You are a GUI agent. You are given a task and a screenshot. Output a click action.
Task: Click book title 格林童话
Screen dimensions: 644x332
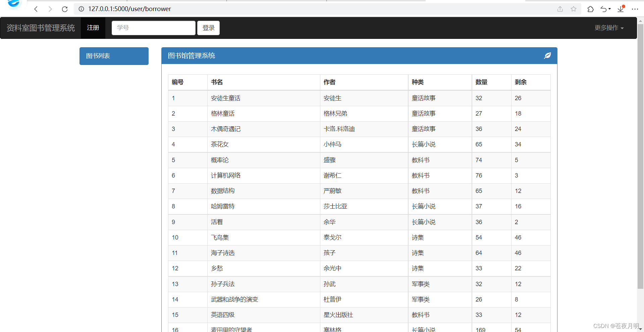[223, 114]
